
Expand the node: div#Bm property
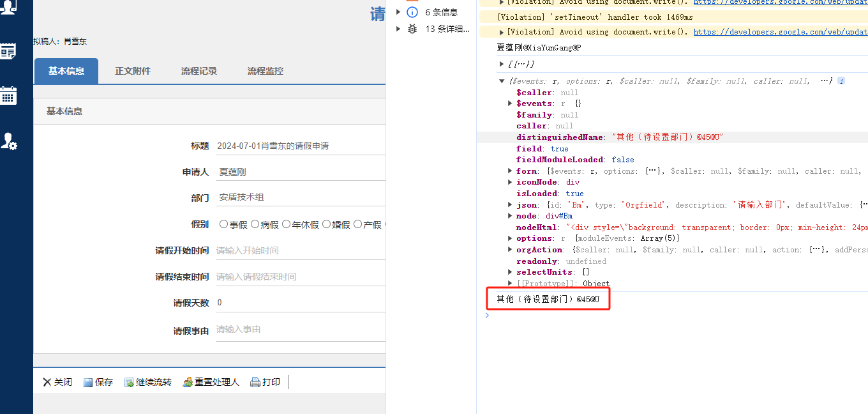tap(510, 216)
